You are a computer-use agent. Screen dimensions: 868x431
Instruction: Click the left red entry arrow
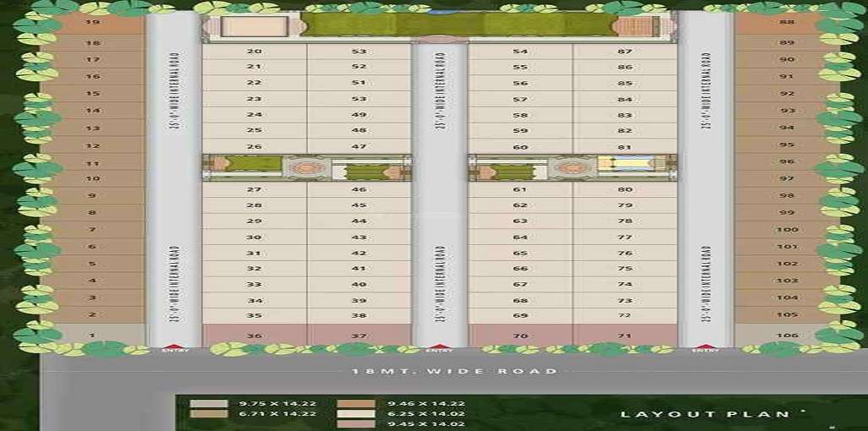pos(173,346)
